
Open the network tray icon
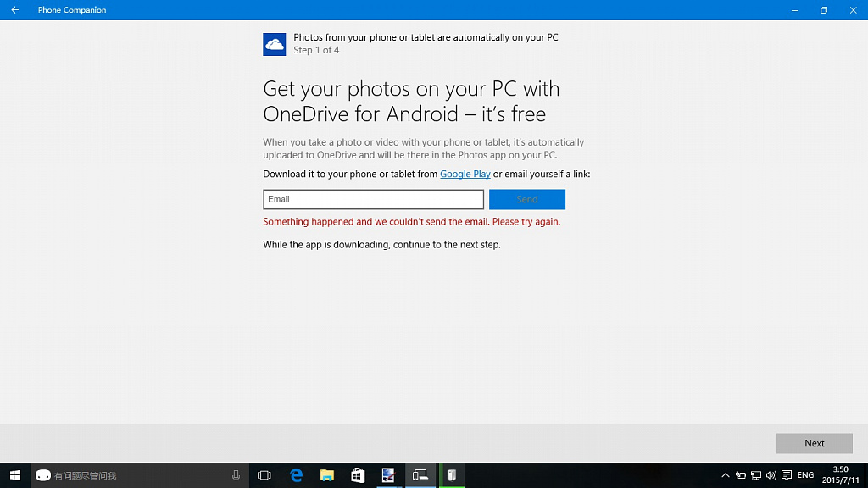(756, 475)
